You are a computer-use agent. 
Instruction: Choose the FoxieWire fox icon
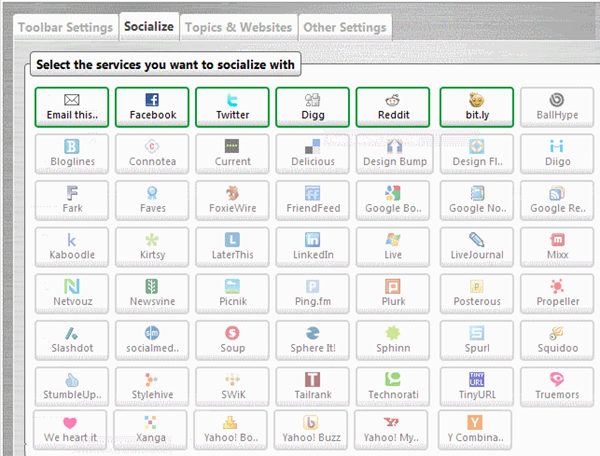[232, 193]
